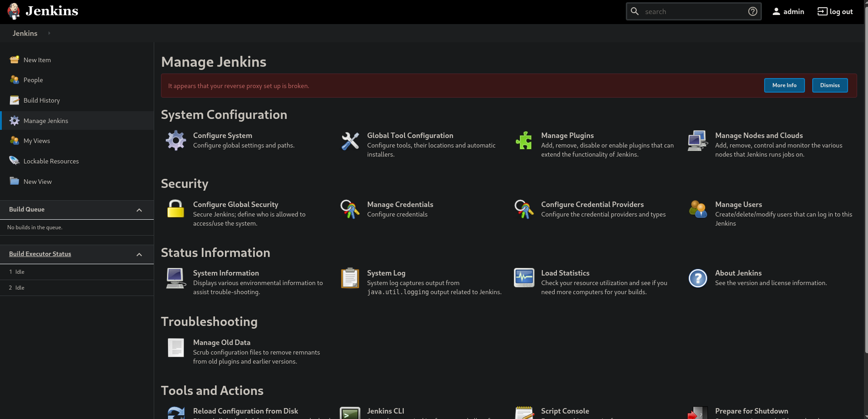Viewport: 868px width, 419px height.
Task: Open the Manage Plugins link
Action: pyautogui.click(x=567, y=135)
